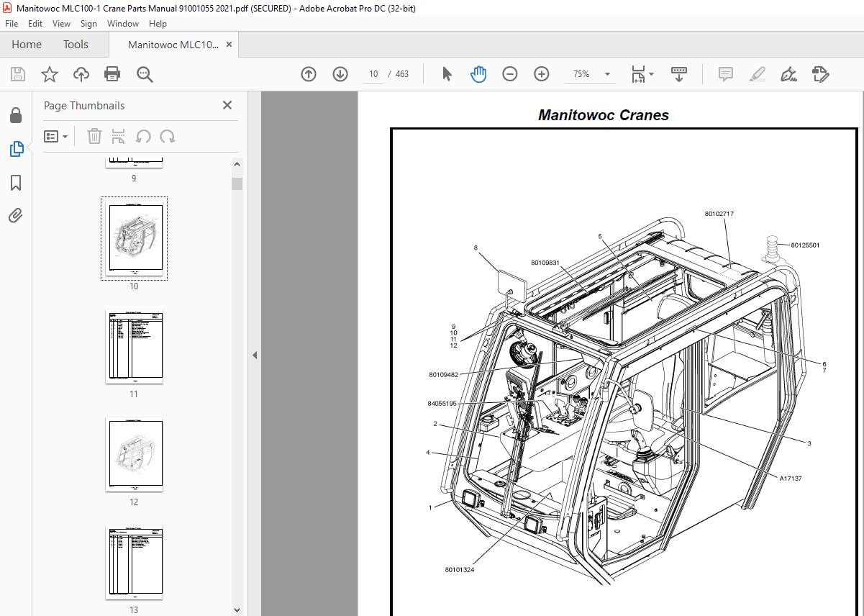
Task: Click the thumbnails panel scrollbar thumb
Action: [237, 184]
